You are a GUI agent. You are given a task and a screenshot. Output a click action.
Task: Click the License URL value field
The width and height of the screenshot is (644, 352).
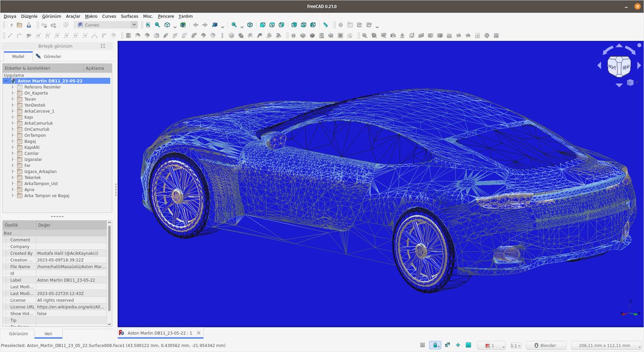pos(71,307)
